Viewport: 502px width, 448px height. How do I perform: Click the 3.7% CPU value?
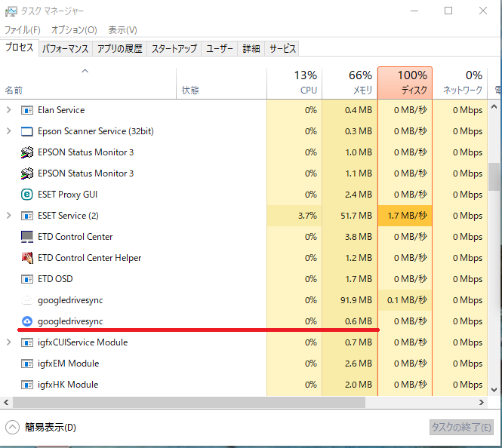307,216
